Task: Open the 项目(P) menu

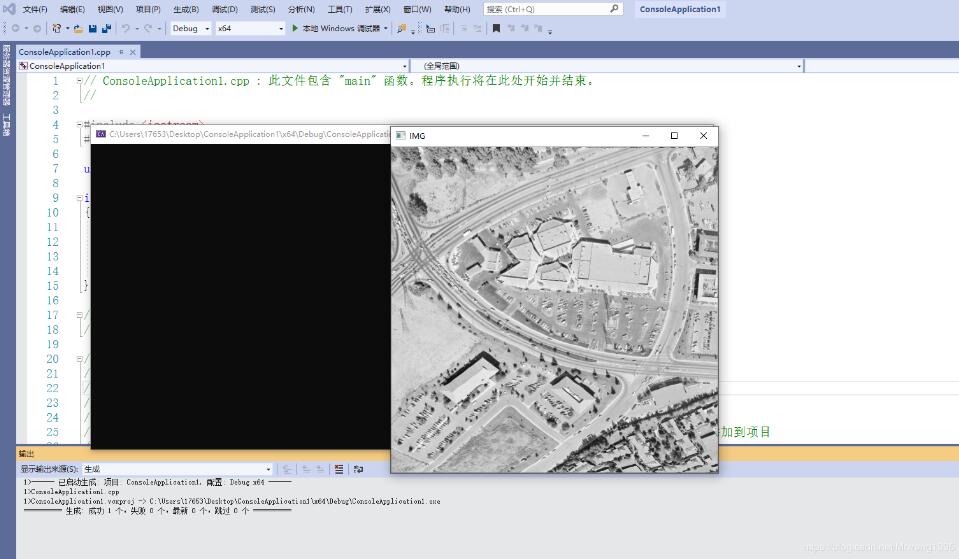Action: 148,9
